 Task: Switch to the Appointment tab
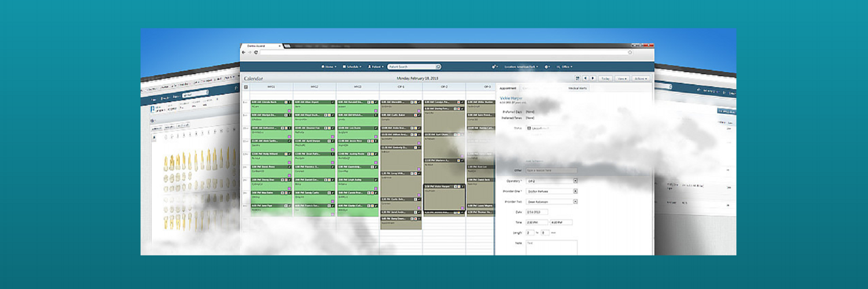[x=508, y=88]
